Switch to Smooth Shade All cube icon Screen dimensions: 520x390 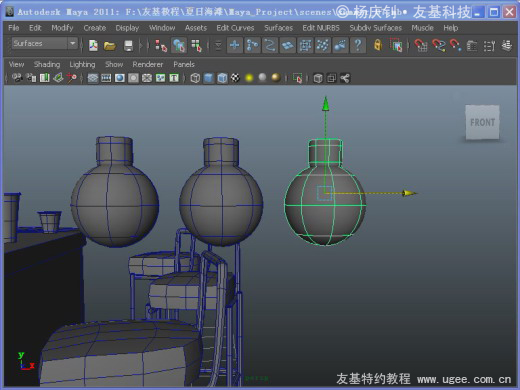[x=208, y=78]
